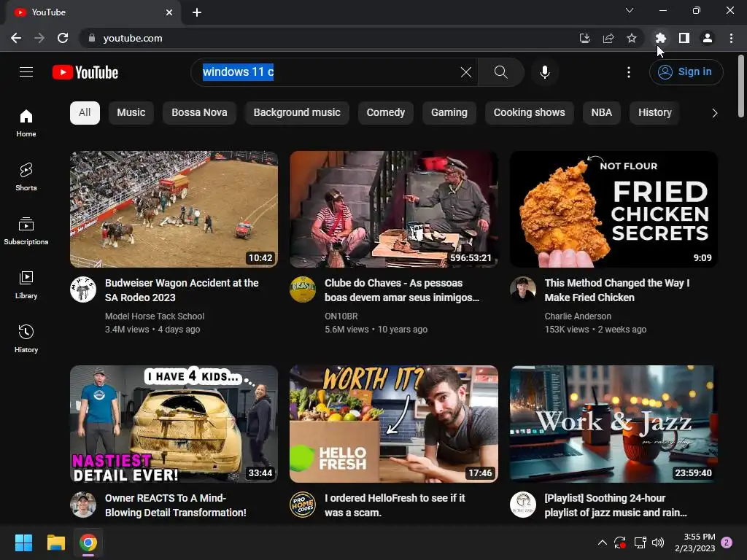Open the Chrome extensions puzzle icon
The height and width of the screenshot is (560, 747).
click(660, 38)
